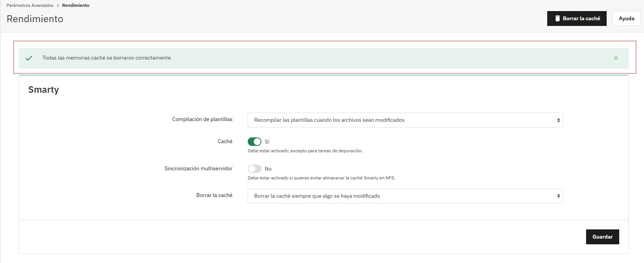Open the Ayuda help button
The width and height of the screenshot is (644, 263).
[626, 18]
